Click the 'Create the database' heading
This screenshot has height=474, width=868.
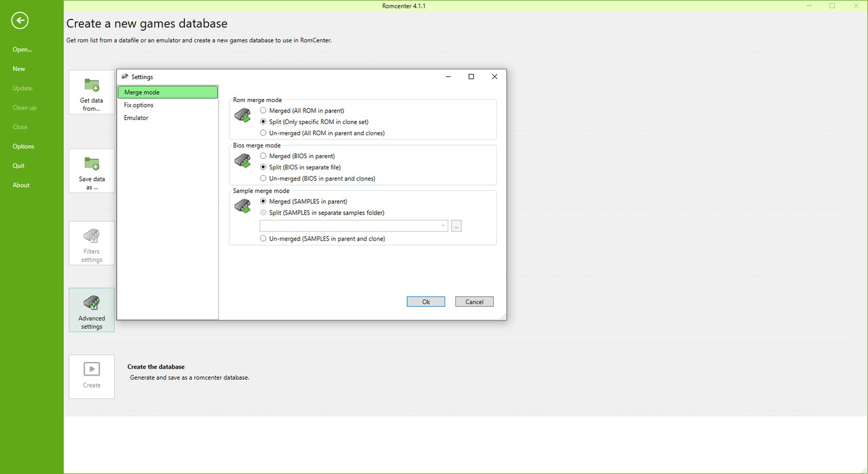pos(156,367)
